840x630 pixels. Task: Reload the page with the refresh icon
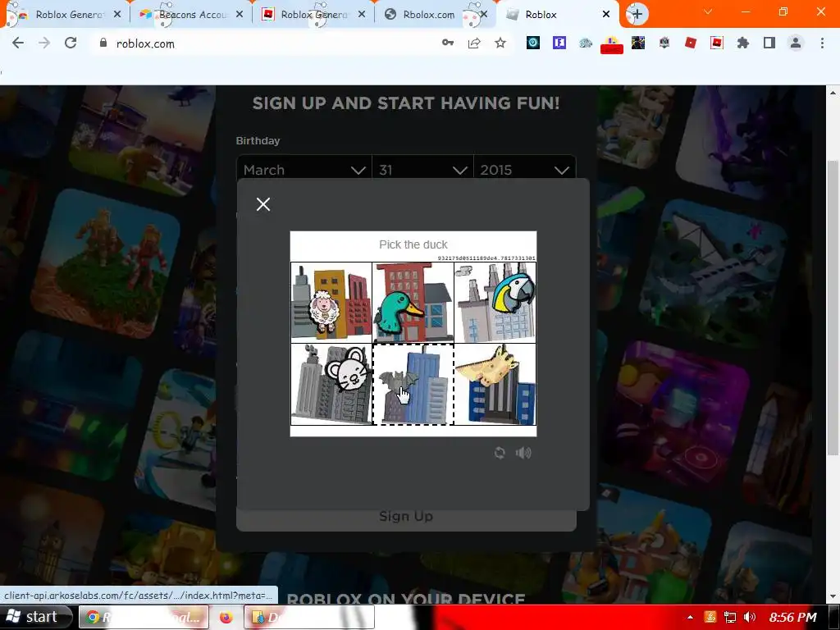pyautogui.click(x=71, y=43)
